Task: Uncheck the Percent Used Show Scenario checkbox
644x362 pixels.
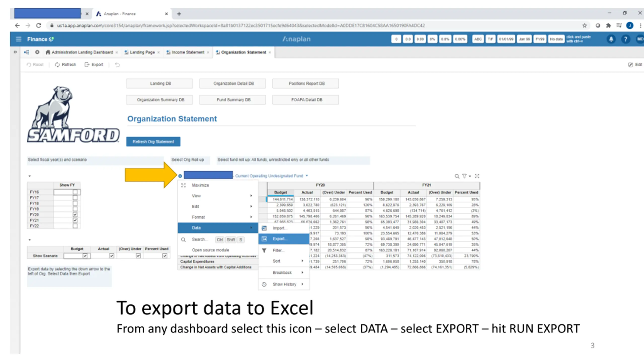Action: pyautogui.click(x=165, y=256)
